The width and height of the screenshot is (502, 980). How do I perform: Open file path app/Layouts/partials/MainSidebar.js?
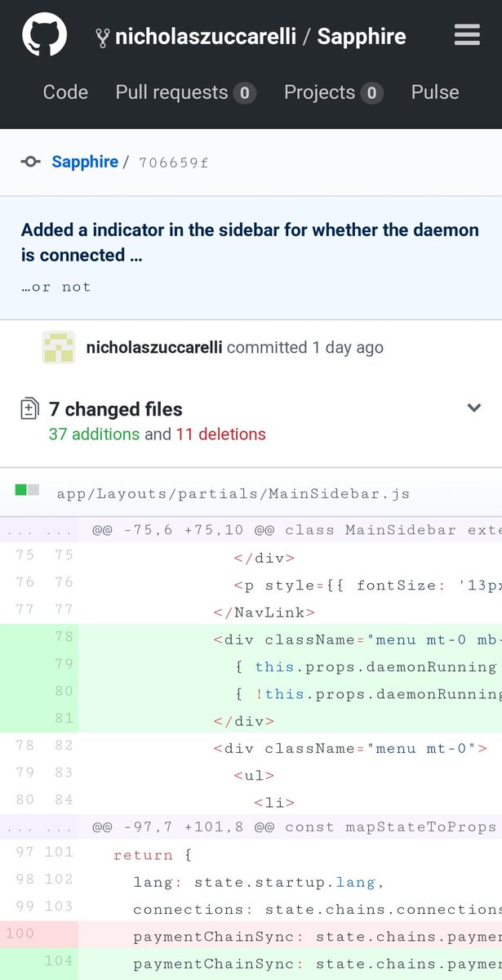coord(233,493)
